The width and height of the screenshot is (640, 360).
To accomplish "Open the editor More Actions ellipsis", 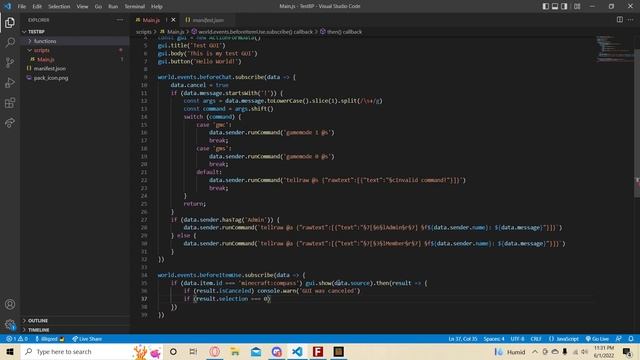I will click(x=631, y=20).
